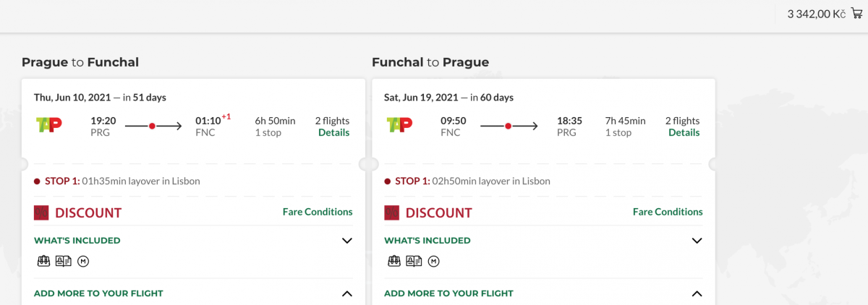This screenshot has width=868, height=305.
Task: Click the passport/check-in icon for the outbound flight
Action: (x=63, y=262)
